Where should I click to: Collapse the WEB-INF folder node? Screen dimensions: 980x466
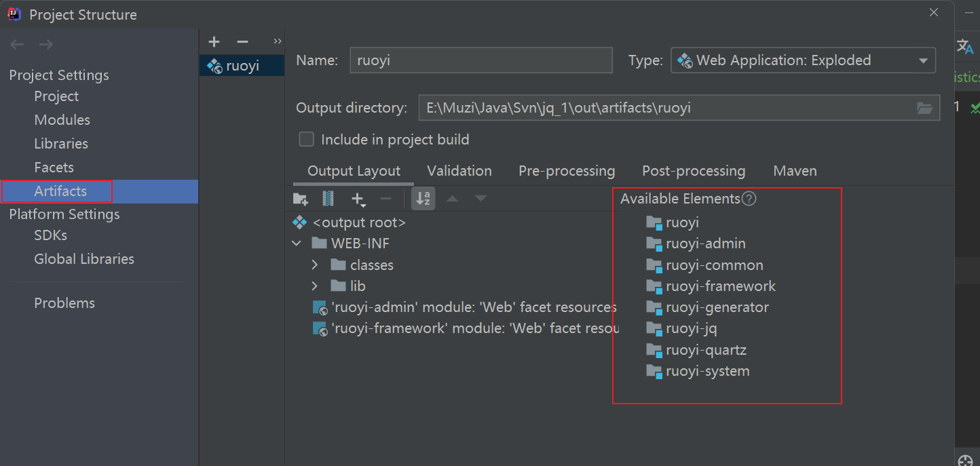coord(297,244)
